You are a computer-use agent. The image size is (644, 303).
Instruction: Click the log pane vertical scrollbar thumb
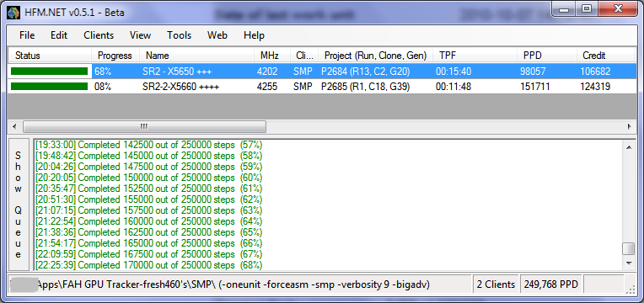click(x=628, y=248)
